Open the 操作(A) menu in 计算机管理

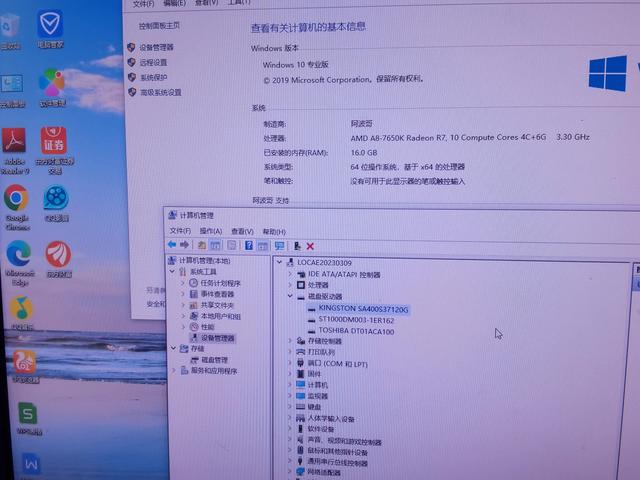click(x=211, y=231)
